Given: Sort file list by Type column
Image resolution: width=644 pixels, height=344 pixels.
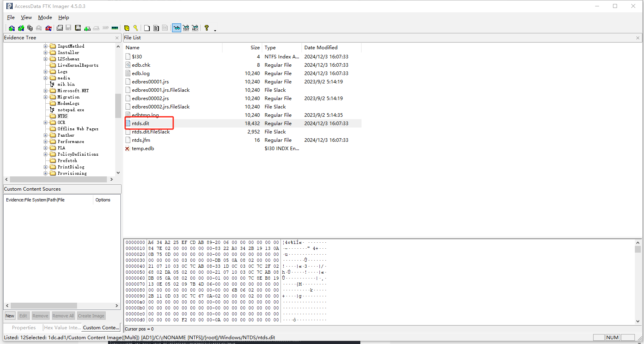Looking at the screenshot, I should (282, 48).
